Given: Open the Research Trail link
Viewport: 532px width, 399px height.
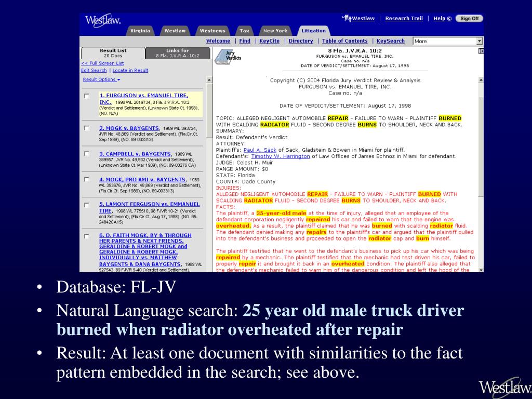Looking at the screenshot, I should click(x=404, y=18).
